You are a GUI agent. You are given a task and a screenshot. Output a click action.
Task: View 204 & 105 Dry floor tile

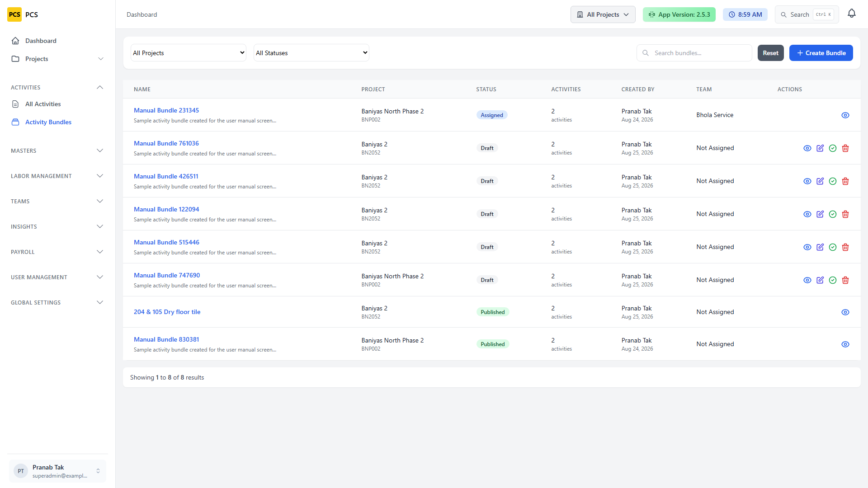pos(845,312)
